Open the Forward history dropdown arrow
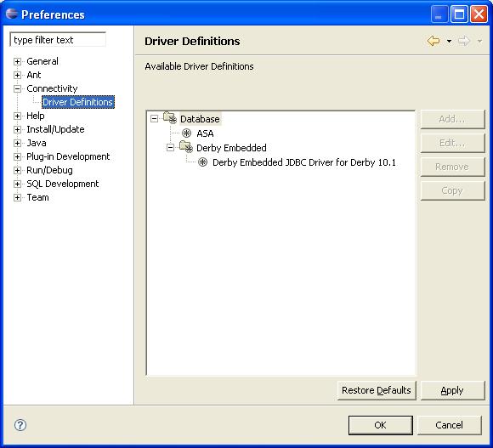 tap(479, 41)
